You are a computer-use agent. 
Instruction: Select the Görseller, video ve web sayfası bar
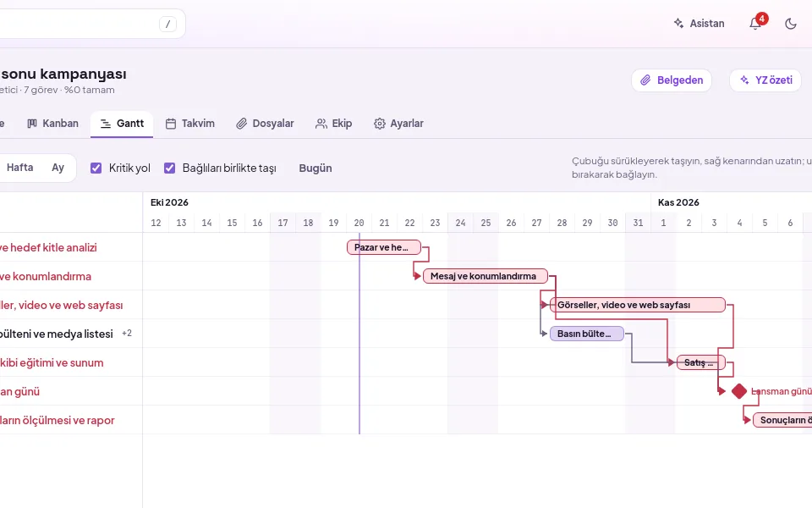coord(638,305)
